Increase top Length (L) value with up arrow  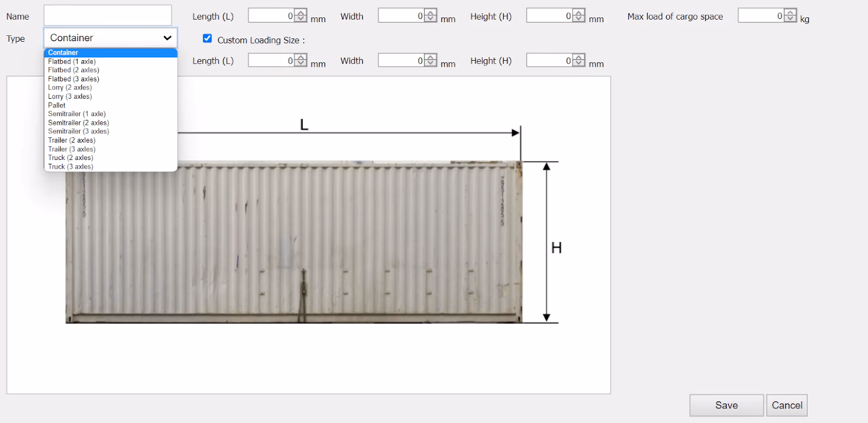pos(301,12)
